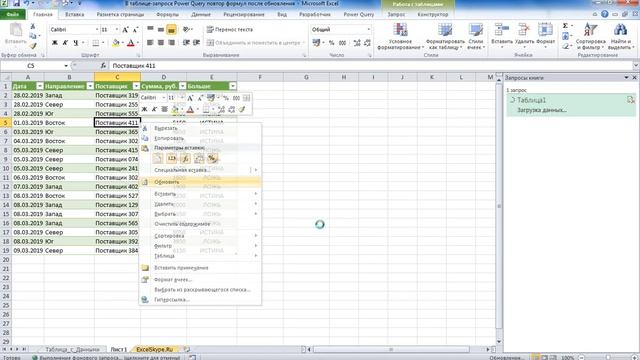Viewport: 640px width, 360px height.
Task: Open the Сумма, руб. column filter dropdown
Action: click(x=182, y=86)
